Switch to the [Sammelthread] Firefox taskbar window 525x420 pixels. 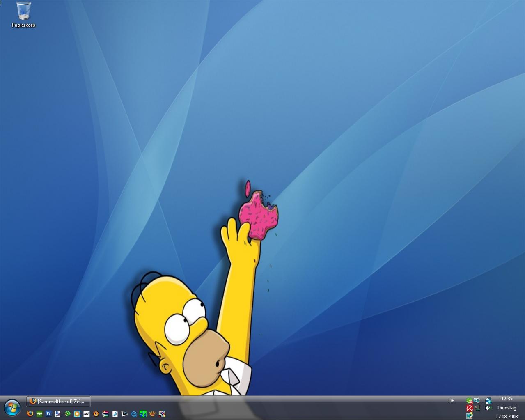58,401
